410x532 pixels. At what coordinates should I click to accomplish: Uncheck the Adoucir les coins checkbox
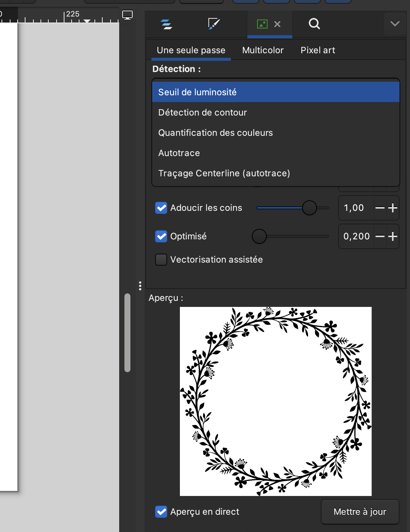click(x=161, y=208)
